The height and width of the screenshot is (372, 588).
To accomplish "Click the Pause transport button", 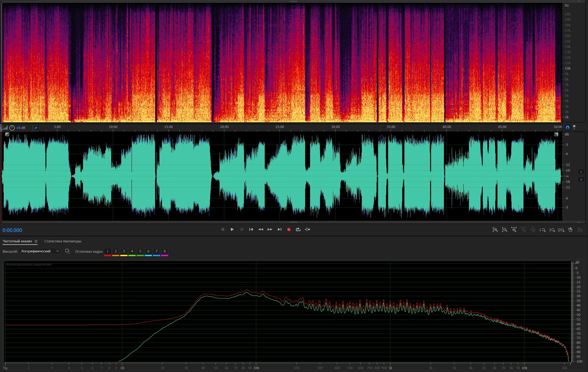I will click(242, 230).
